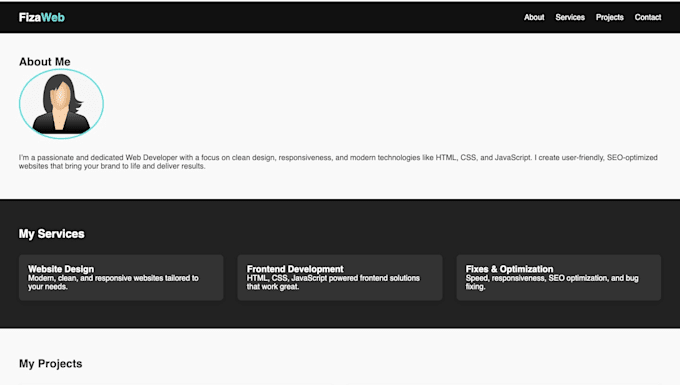Click the 'HTML, CSS, JavaScript powered frontend' description
The width and height of the screenshot is (680, 385).
point(333,282)
